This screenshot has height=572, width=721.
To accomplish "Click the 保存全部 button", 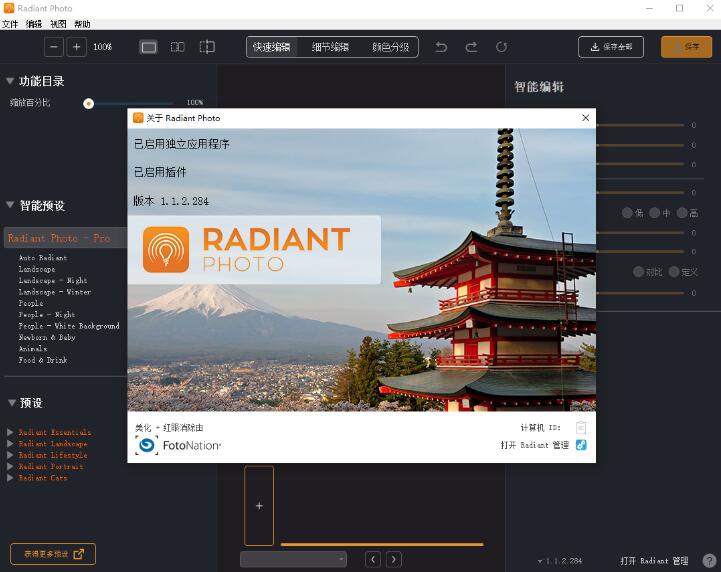I will (x=611, y=47).
